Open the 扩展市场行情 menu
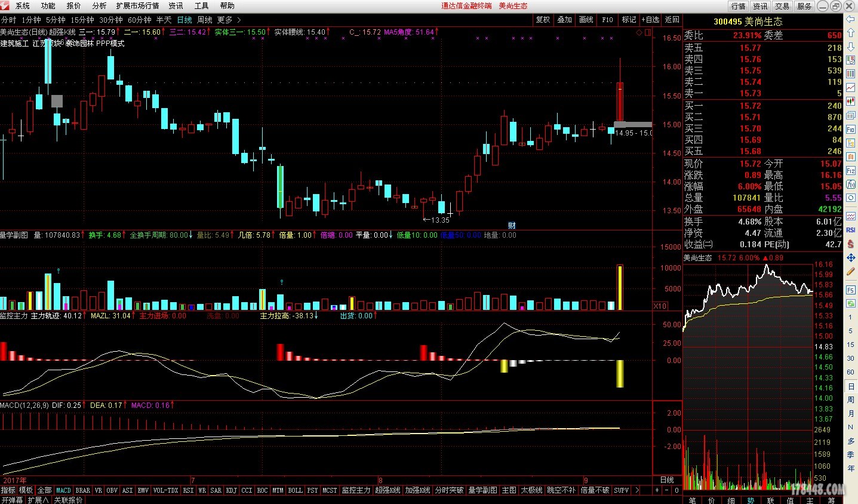The image size is (858, 504). point(137,5)
